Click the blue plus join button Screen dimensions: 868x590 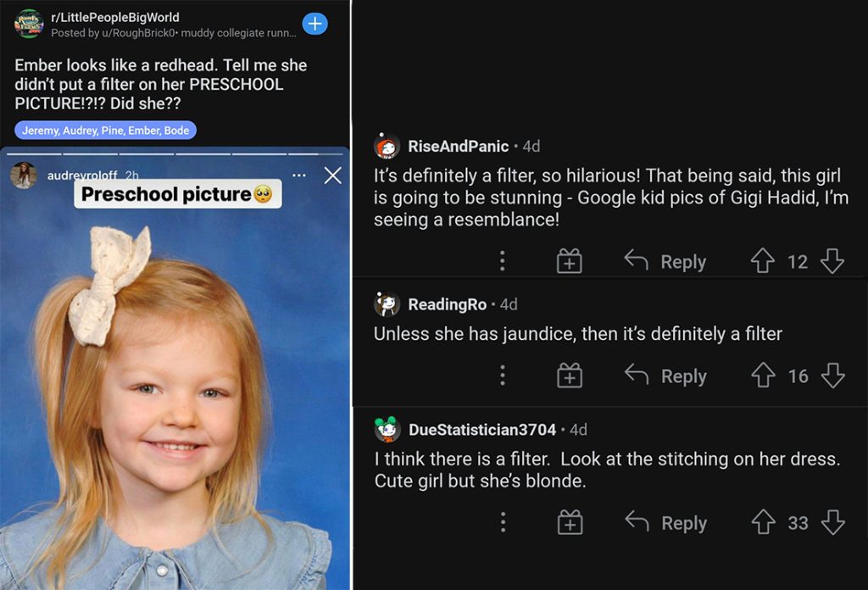point(314,24)
